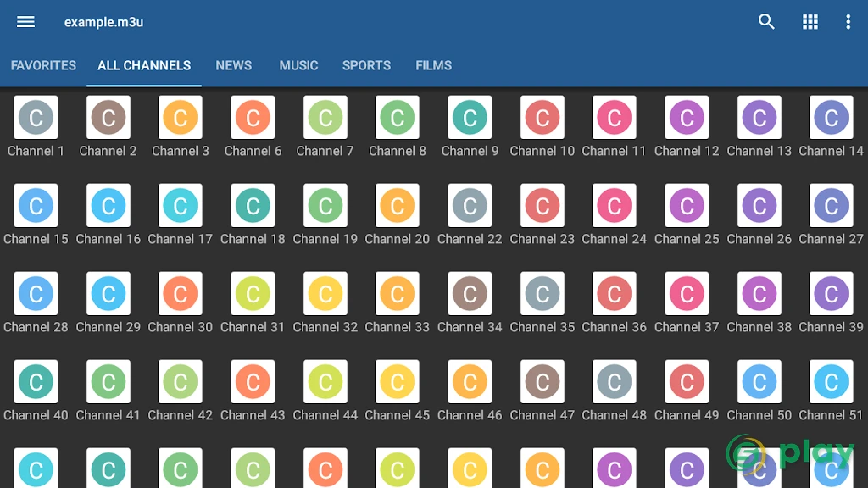Screen dimensions: 868x488
Task: Select the Channel 15 icon
Action: 36,205
